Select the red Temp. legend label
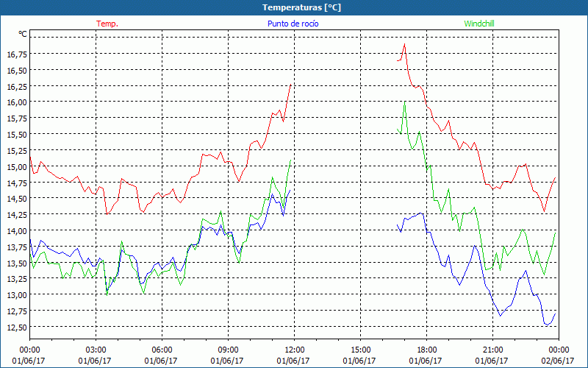588x368 pixels. tap(107, 24)
